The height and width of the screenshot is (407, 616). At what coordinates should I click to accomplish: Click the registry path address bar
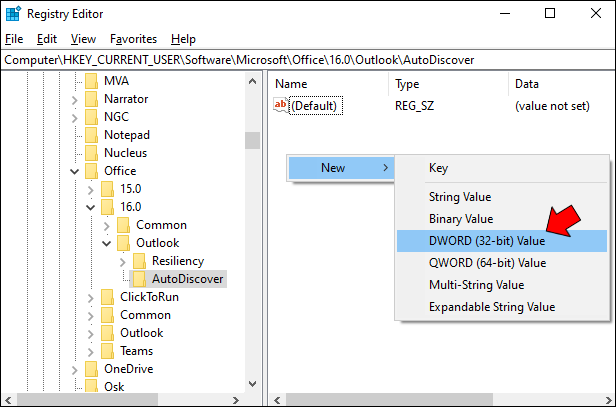click(x=300, y=60)
